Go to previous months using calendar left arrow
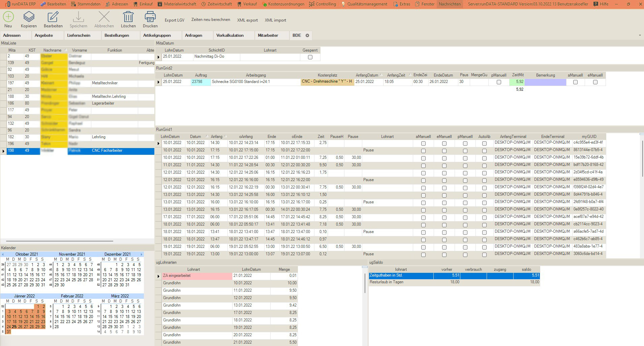644x346 pixels. tap(3, 254)
